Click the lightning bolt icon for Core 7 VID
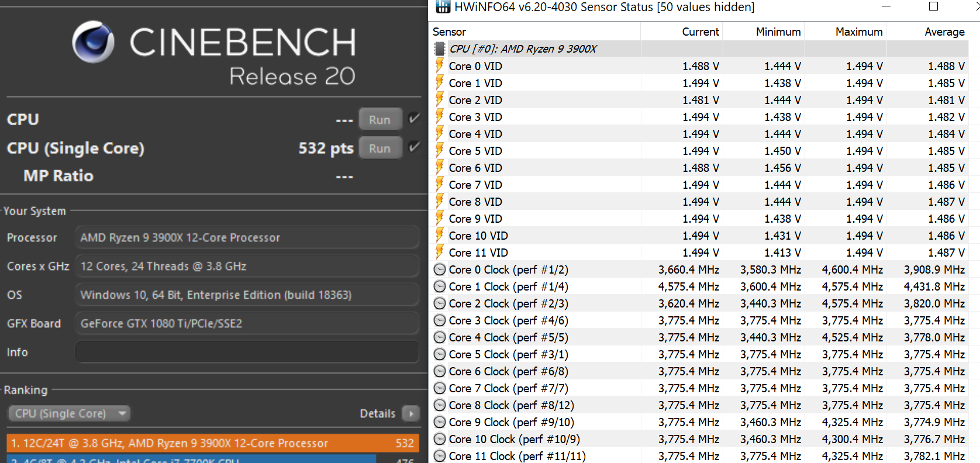 pyautogui.click(x=440, y=184)
